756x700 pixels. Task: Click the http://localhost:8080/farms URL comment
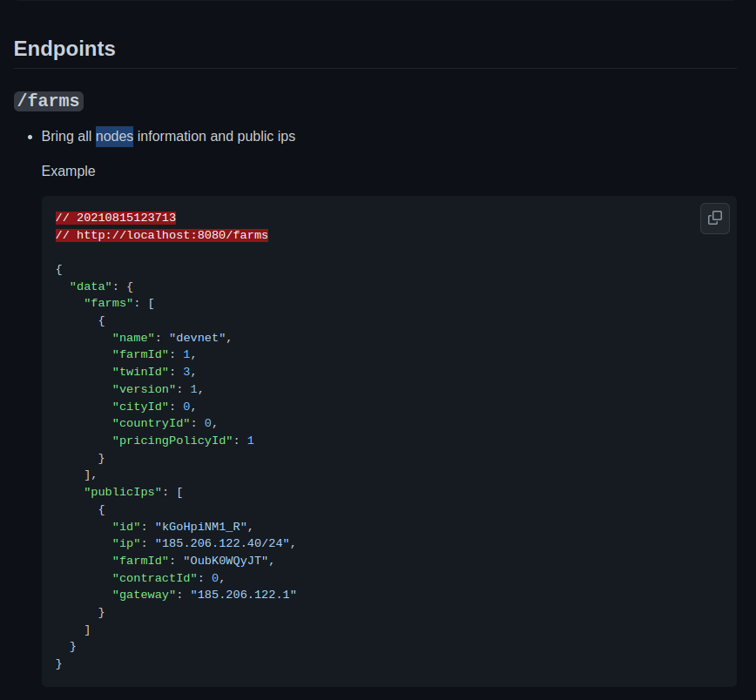pos(161,235)
